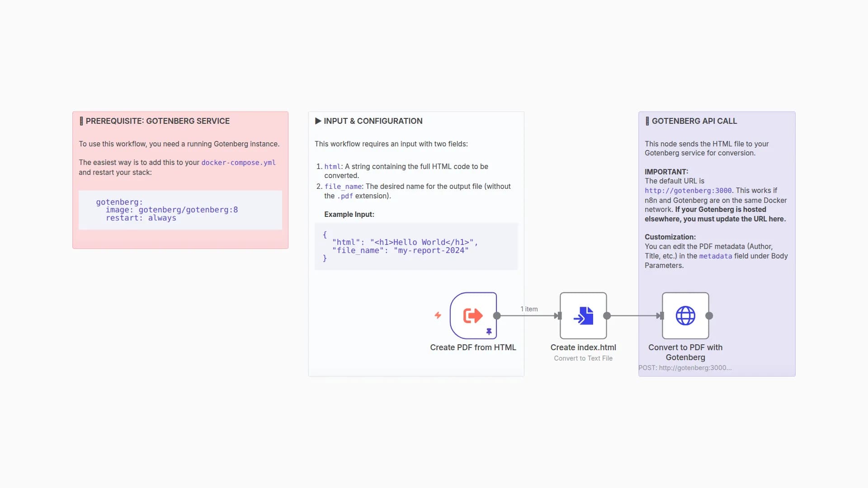Click the docker compose code block
This screenshot has height=488, width=868.
point(180,210)
